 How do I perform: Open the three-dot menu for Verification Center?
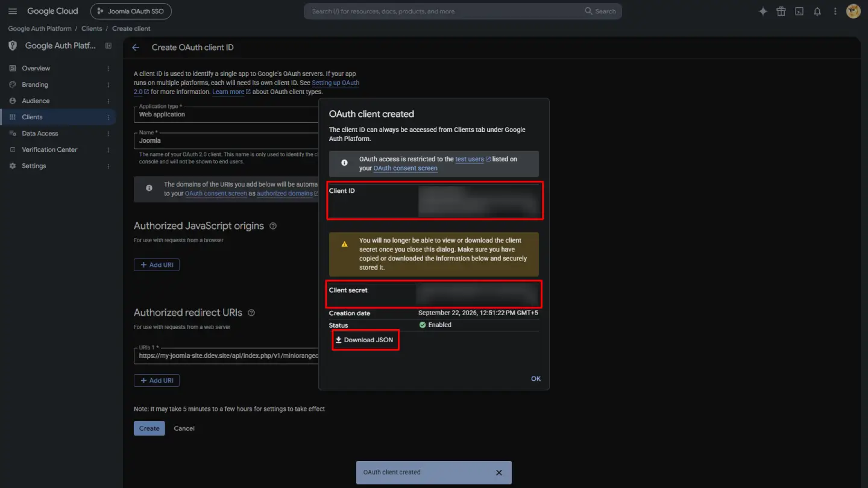tap(108, 150)
